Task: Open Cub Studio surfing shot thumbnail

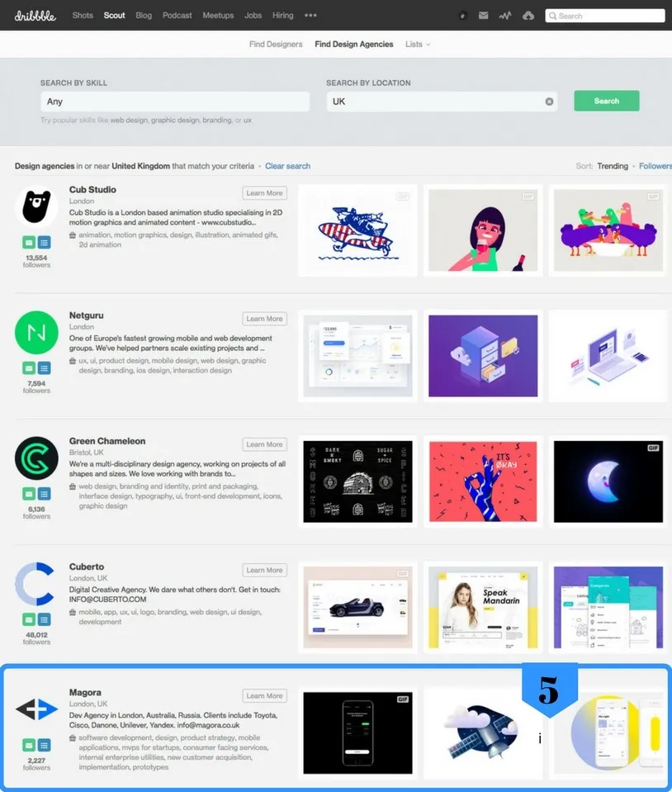Action: (x=357, y=230)
